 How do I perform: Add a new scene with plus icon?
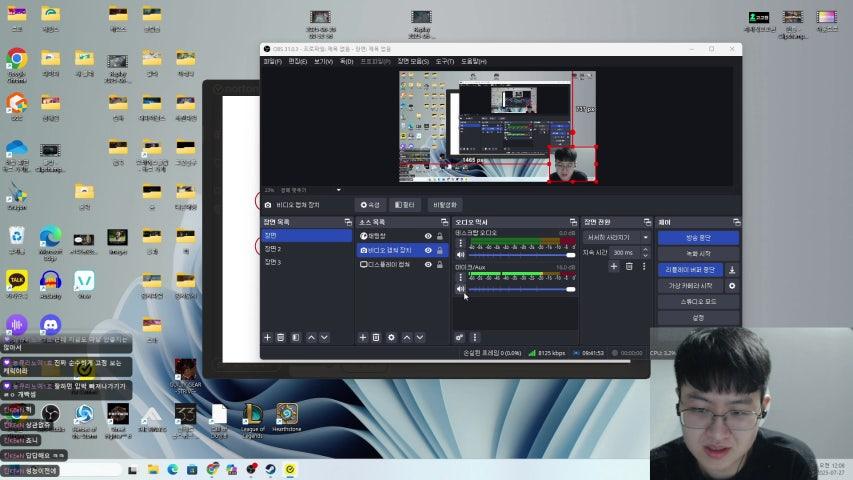[267, 337]
